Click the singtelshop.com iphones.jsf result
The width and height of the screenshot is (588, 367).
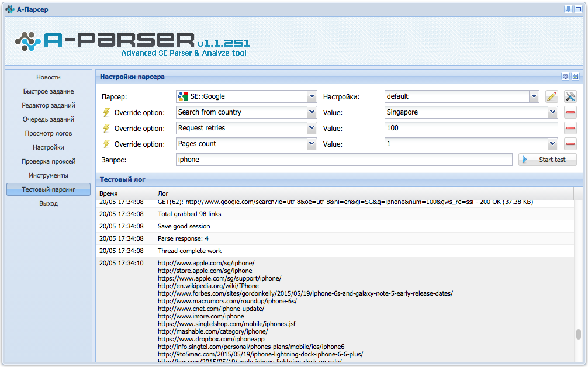pyautogui.click(x=227, y=324)
